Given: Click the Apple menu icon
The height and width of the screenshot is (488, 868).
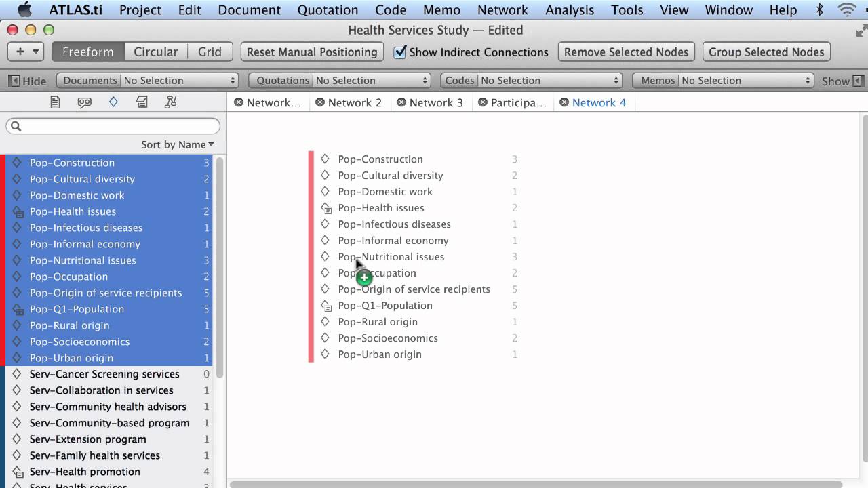Looking at the screenshot, I should [x=25, y=9].
